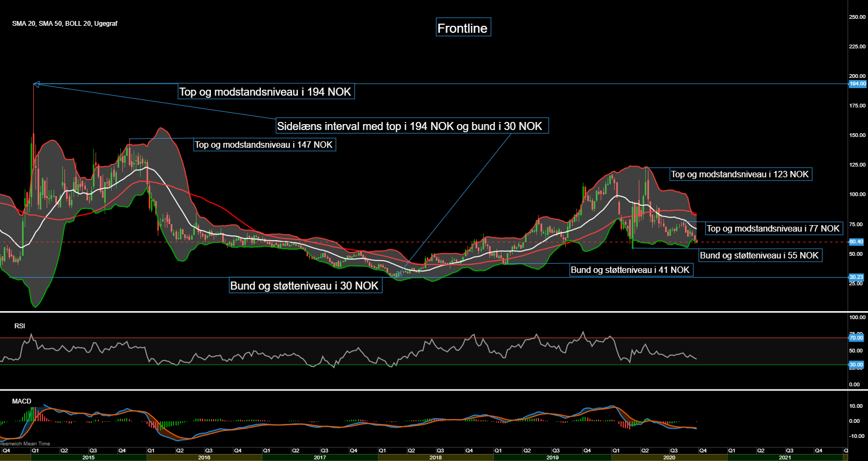Click the MACD panel label
868x461 pixels.
(22, 401)
